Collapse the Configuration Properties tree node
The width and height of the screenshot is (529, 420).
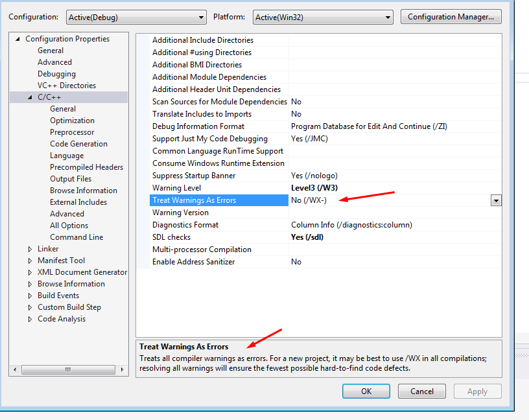(18, 39)
